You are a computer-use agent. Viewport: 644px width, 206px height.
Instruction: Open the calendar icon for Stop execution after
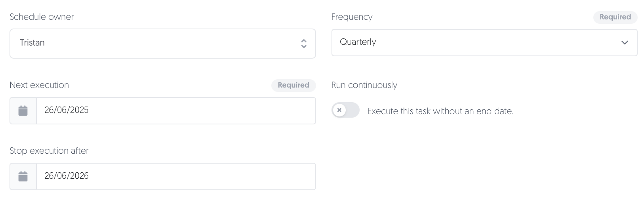(x=23, y=176)
